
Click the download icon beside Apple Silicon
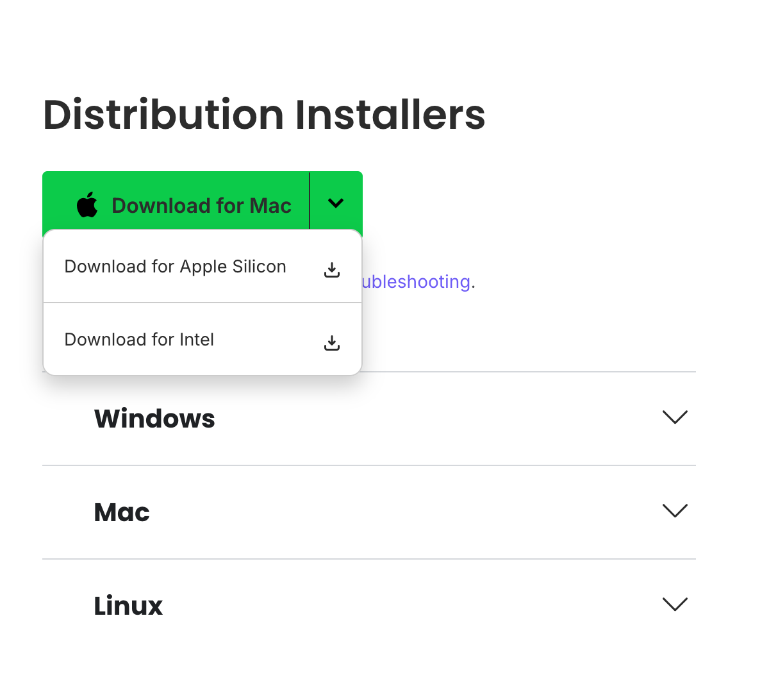coord(332,270)
